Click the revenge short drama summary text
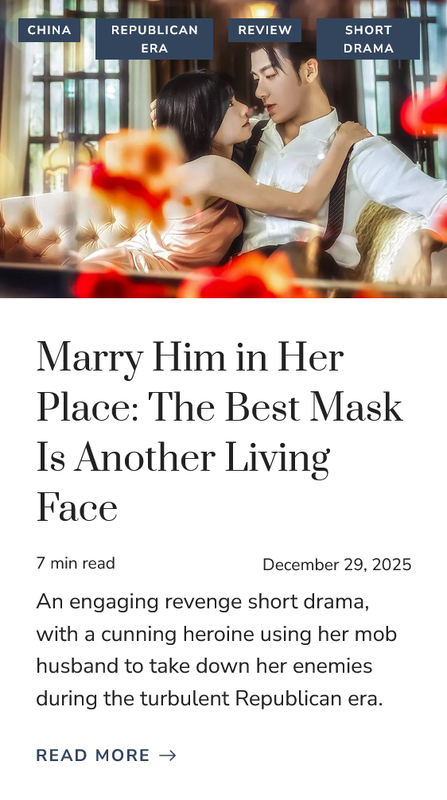The height and width of the screenshot is (800, 447). coord(216,650)
